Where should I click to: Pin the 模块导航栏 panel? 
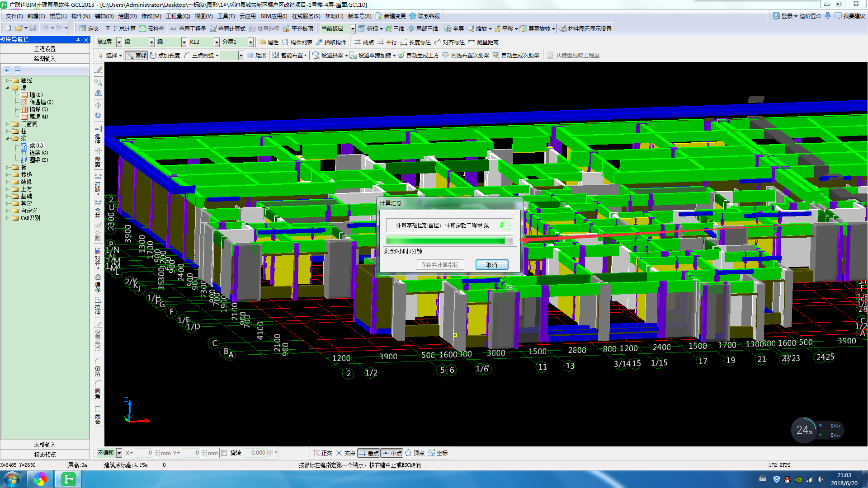click(x=78, y=40)
